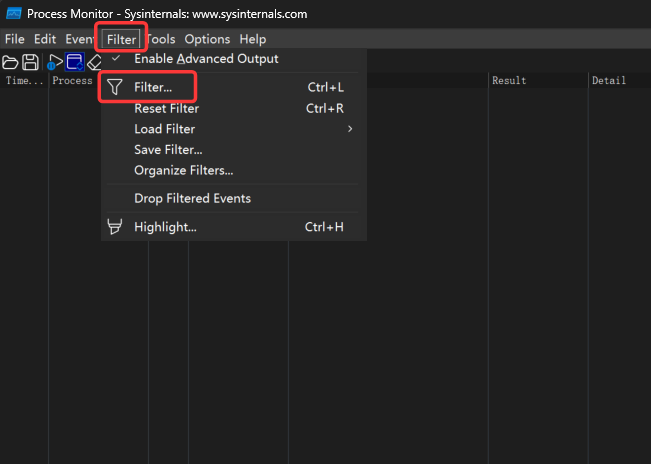This screenshot has height=464, width=651.
Task: Toggle the Autoscroll toolbar icon
Action: 74,62
